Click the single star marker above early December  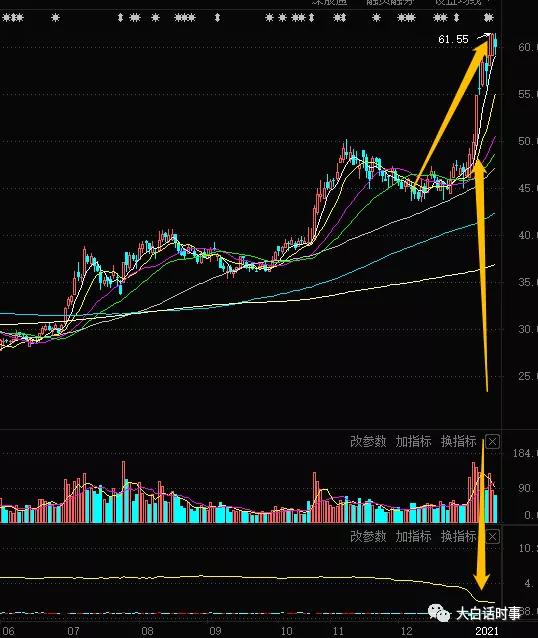[376, 18]
